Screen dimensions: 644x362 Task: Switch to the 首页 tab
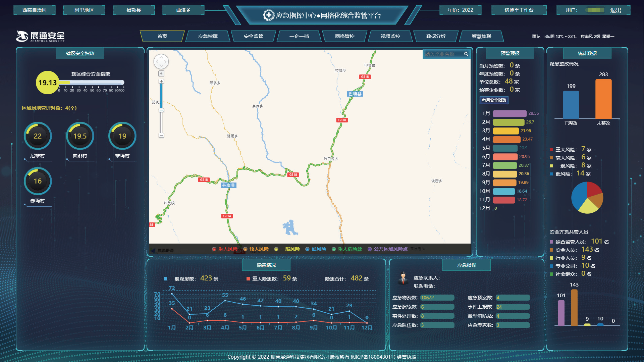point(162,36)
